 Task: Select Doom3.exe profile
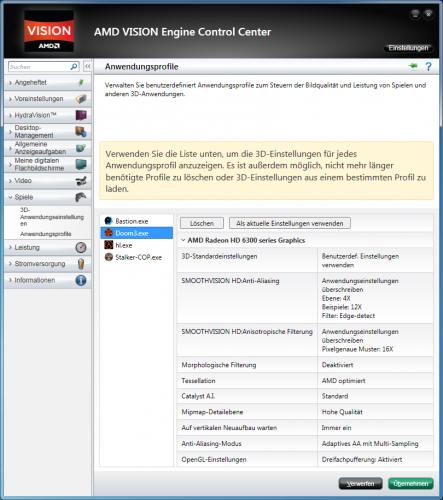[137, 233]
